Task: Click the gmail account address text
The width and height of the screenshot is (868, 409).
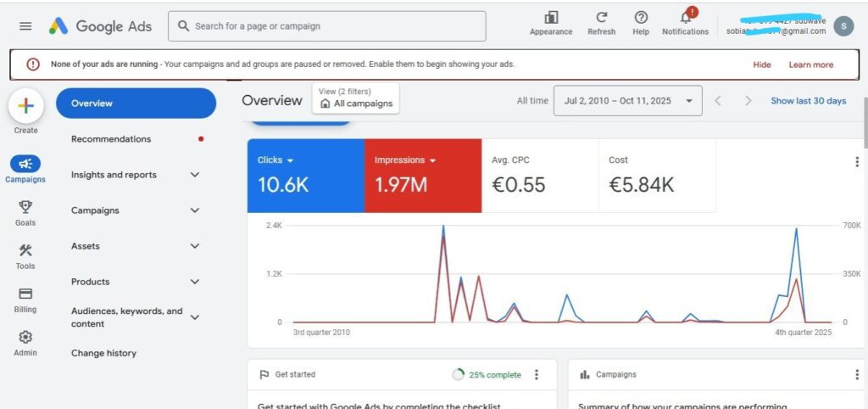Action: 776,31
